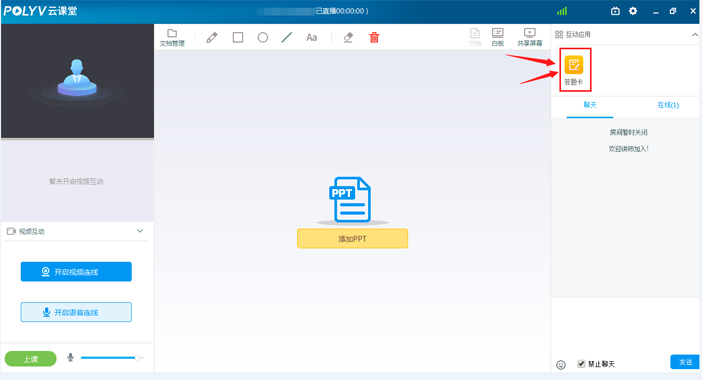Toggle the 禁止聊天 checkbox
Viewport: 702px width, 380px height.
pyautogui.click(x=581, y=363)
